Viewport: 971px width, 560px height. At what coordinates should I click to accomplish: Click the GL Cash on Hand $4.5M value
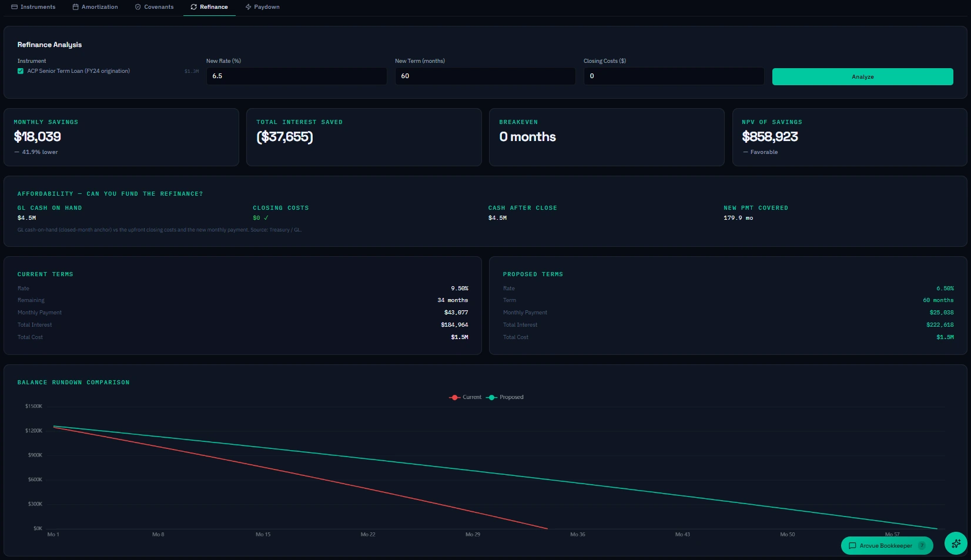point(26,218)
